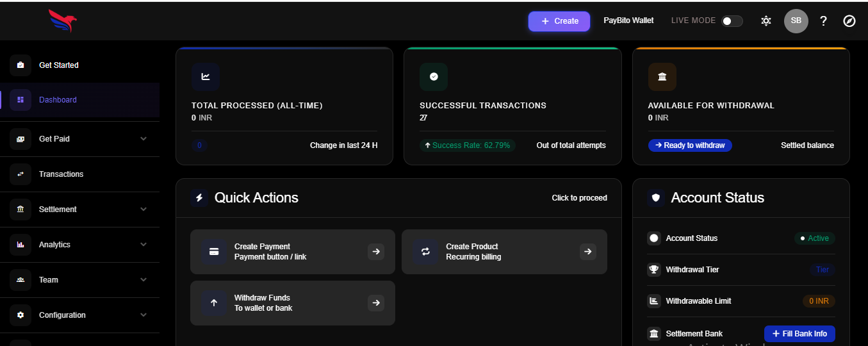868x346 pixels.
Task: Click the Success Rate 62.79% badge
Action: pos(468,145)
